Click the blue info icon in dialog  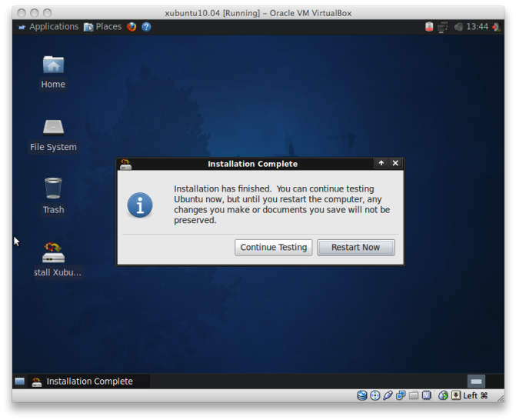(x=140, y=205)
